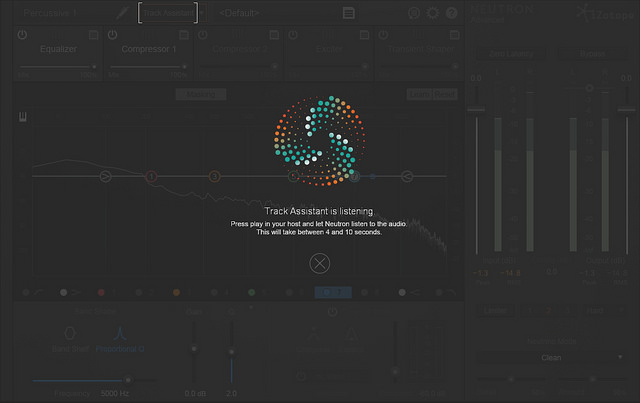Enable the red band 1 dot

pos(101,292)
